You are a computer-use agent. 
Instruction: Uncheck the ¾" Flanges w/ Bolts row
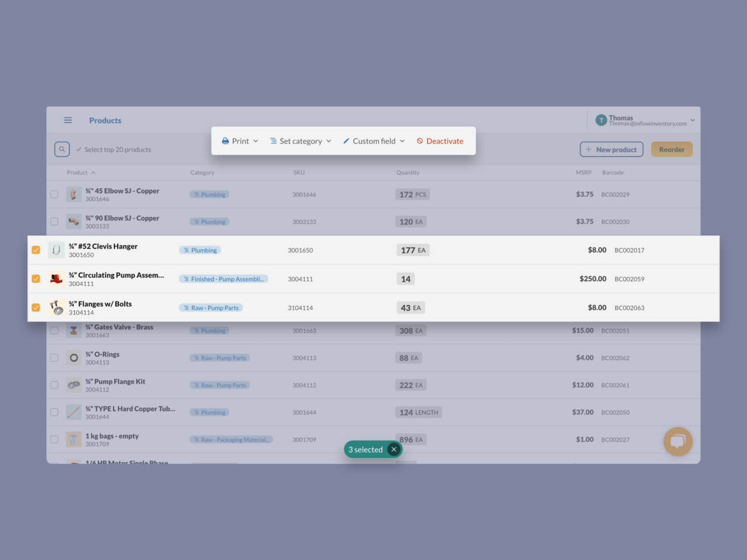tap(36, 307)
